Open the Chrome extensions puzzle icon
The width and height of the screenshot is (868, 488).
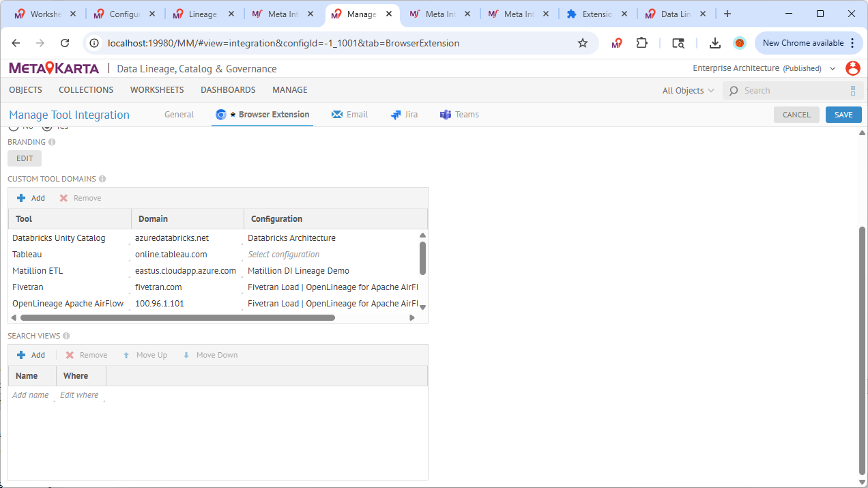(641, 43)
